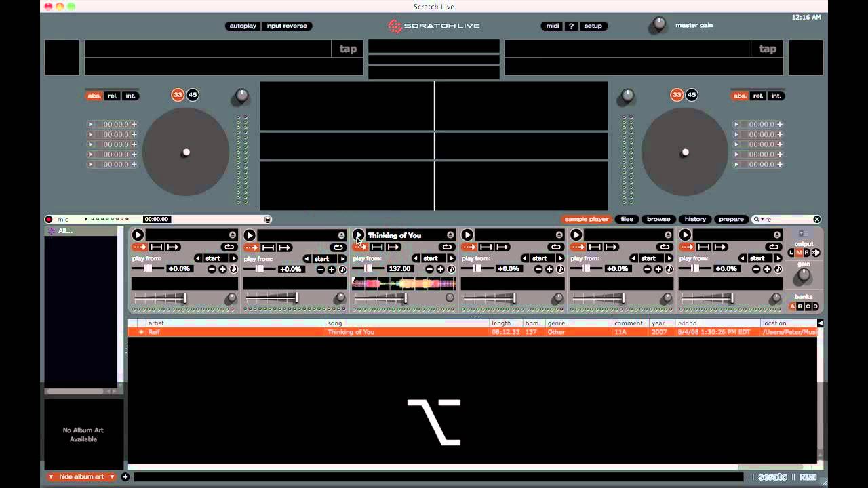Switch left deck to abs. mode
The height and width of the screenshot is (488, 868).
pos(94,96)
